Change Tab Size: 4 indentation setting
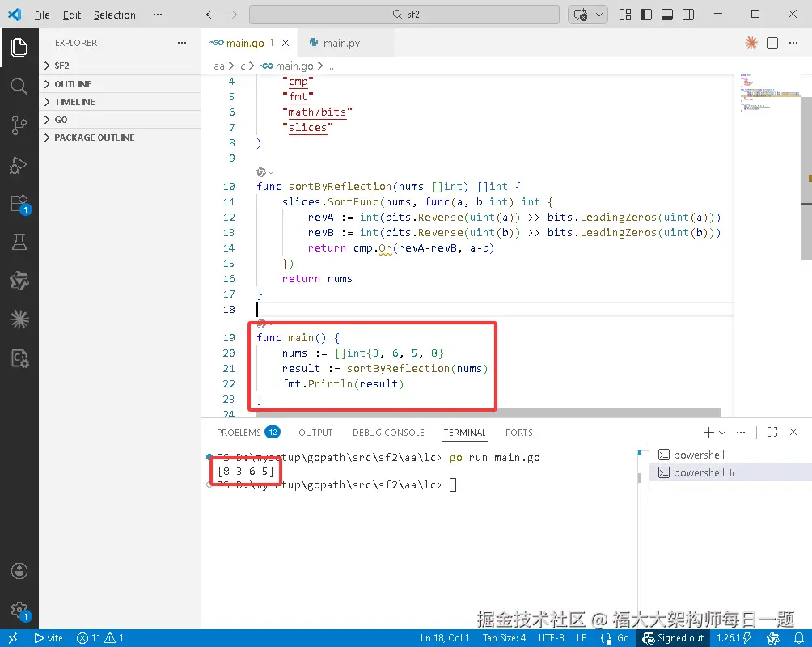 click(x=504, y=638)
